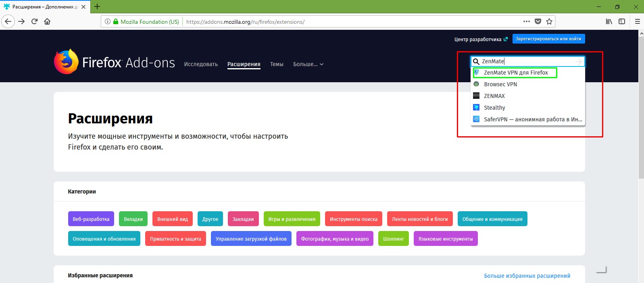This screenshot has width=644, height=283.
Task: Select Browsec VPN suggestion
Action: (x=528, y=84)
